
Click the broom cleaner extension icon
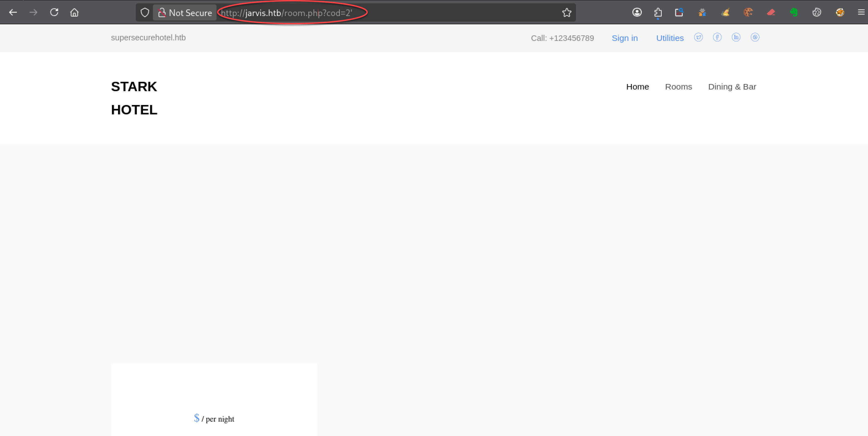(725, 12)
